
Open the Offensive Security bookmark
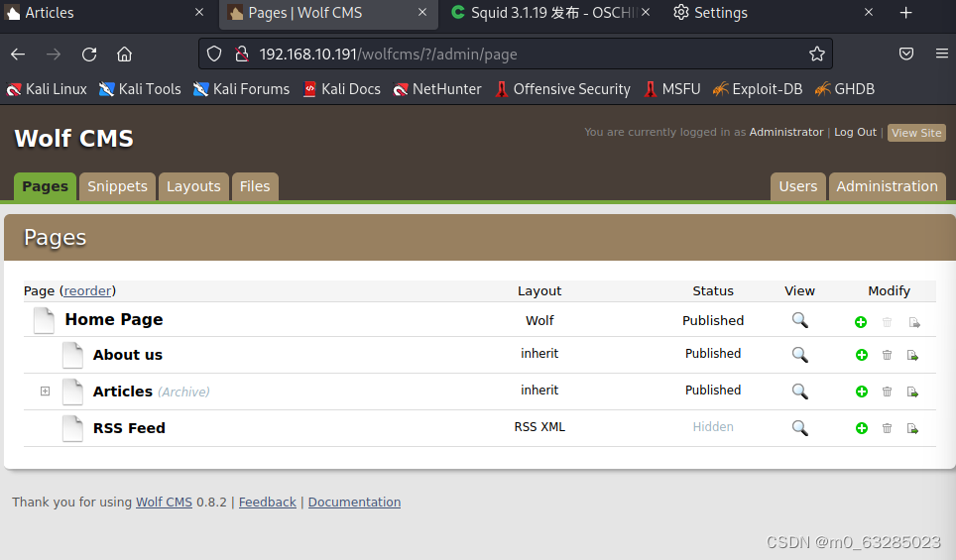point(562,89)
